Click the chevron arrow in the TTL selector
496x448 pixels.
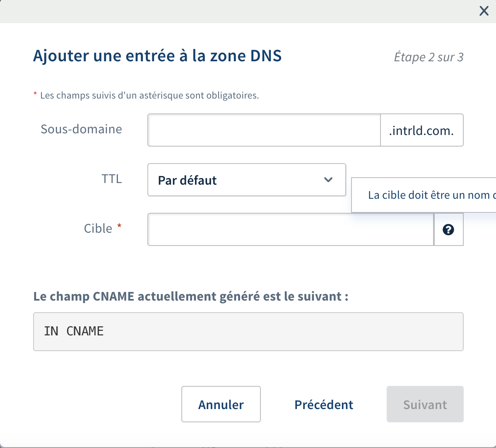coord(328,180)
